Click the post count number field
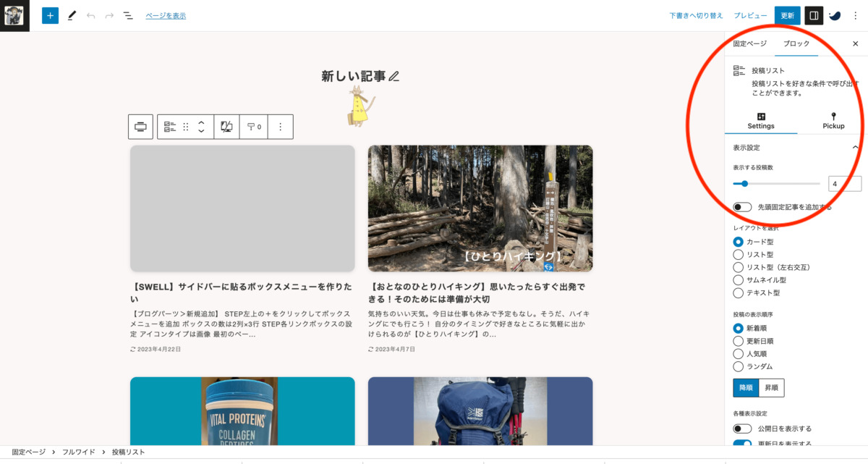868x464 pixels. coord(844,184)
